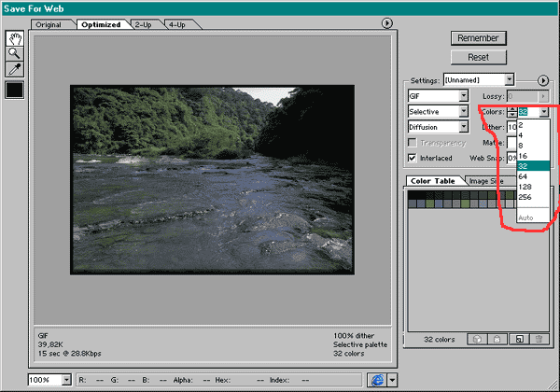This screenshot has height=392, width=560.
Task: Switch to the Original tab
Action: 49,24
